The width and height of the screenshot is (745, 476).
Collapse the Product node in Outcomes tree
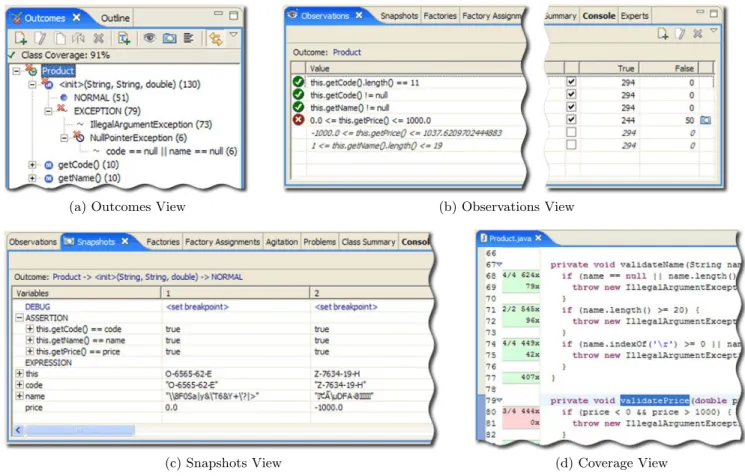click(17, 71)
